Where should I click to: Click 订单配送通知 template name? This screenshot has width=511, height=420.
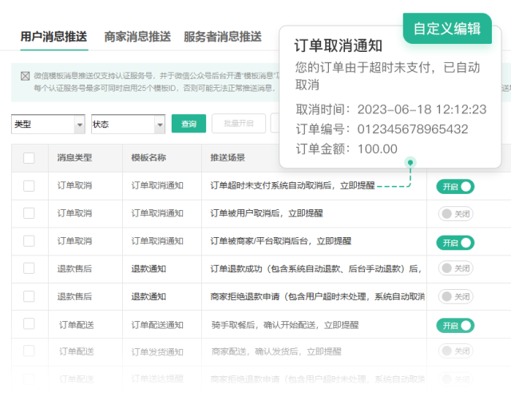[x=157, y=325]
